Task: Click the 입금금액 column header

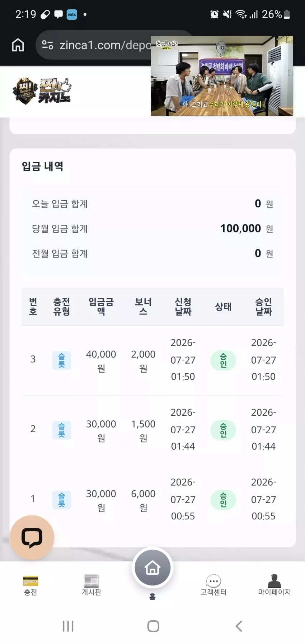Action: (x=101, y=307)
